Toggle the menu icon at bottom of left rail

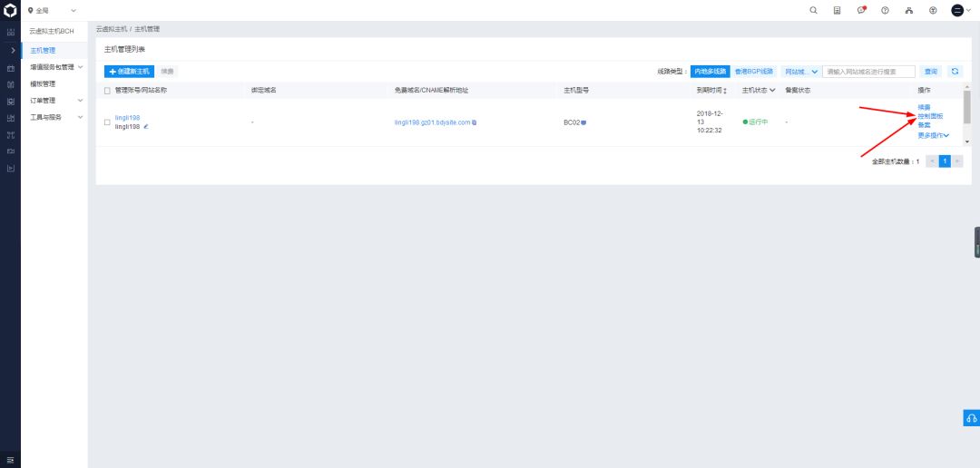tap(10, 460)
